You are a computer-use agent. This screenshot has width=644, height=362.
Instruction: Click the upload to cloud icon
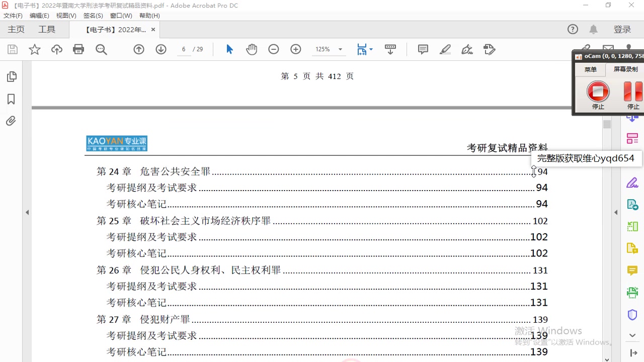57,49
